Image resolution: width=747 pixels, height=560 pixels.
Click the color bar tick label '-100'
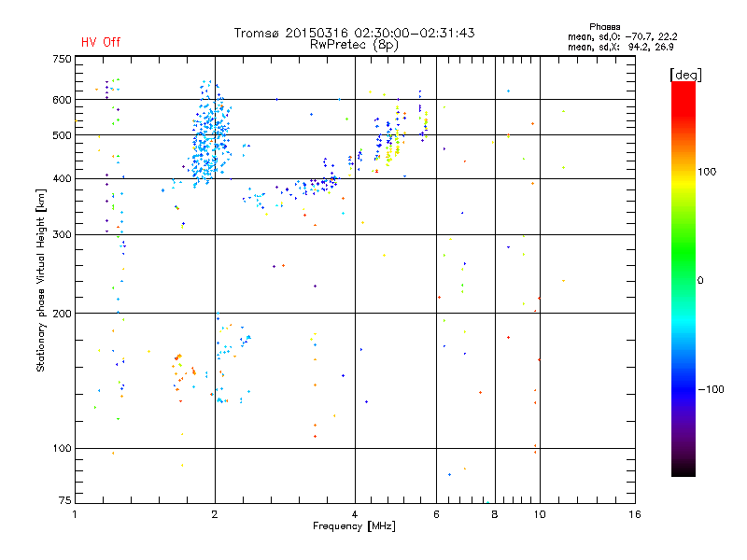click(711, 389)
